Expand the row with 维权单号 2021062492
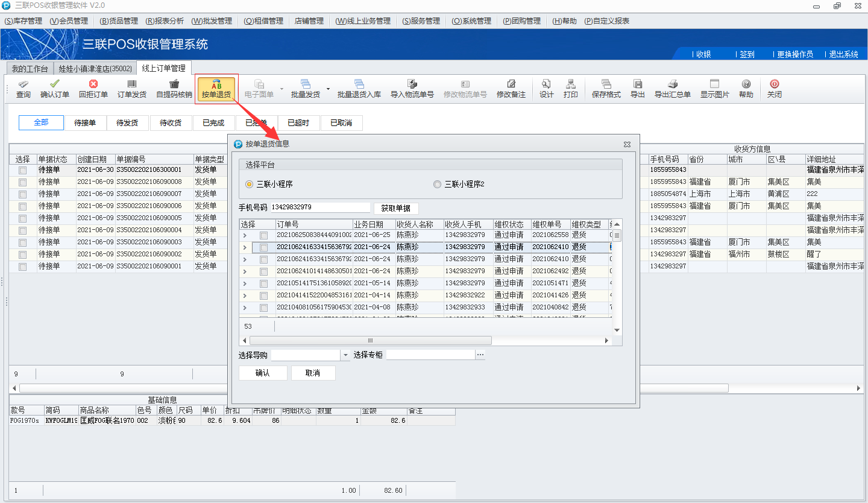Image resolution: width=868 pixels, height=503 pixels. point(245,271)
